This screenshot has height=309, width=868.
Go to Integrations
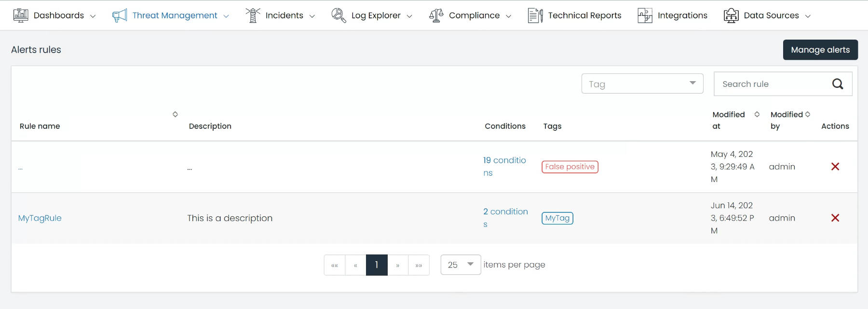[x=672, y=15]
